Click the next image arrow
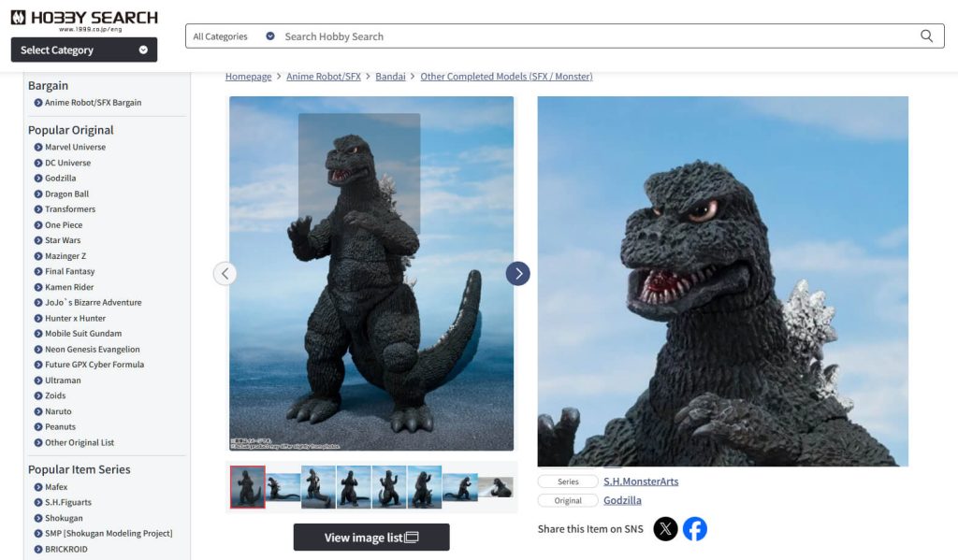The width and height of the screenshot is (958, 560). [x=518, y=273]
